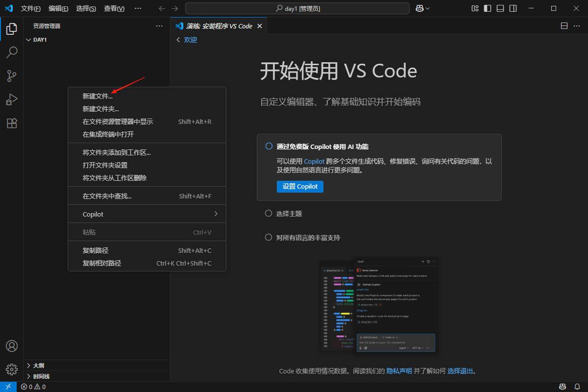The height and width of the screenshot is (392, 588).
Task: Click the day1 command center search box
Action: tap(297, 8)
